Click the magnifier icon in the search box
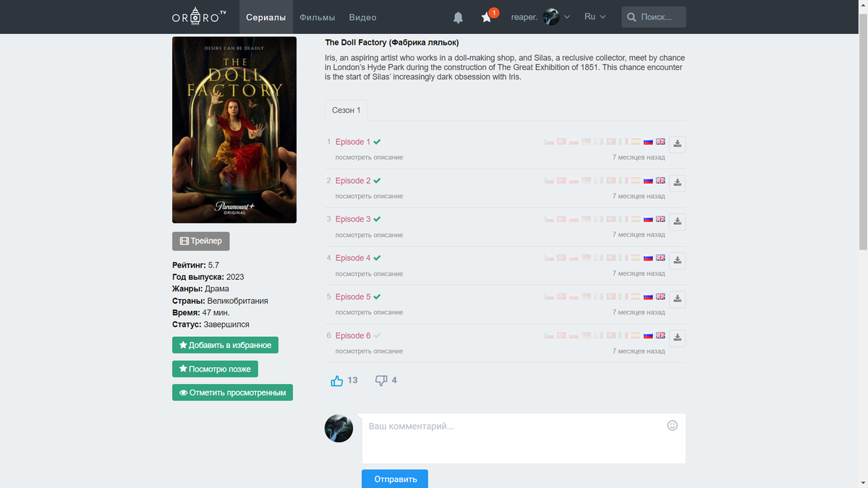 point(631,17)
